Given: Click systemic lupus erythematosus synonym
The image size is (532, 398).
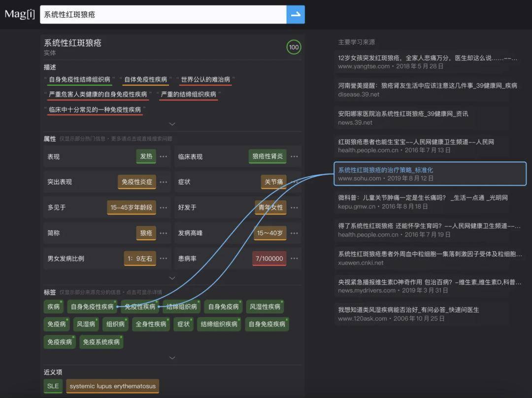Looking at the screenshot, I should point(112,386).
